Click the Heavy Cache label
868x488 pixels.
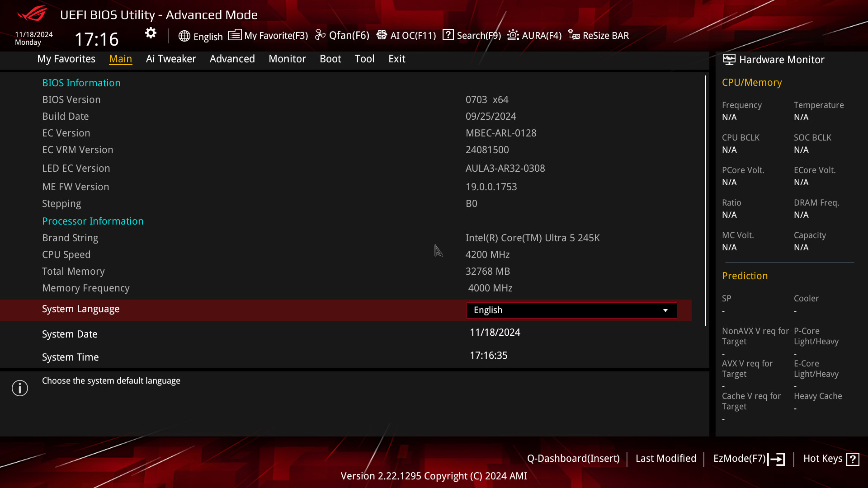pos(818,396)
